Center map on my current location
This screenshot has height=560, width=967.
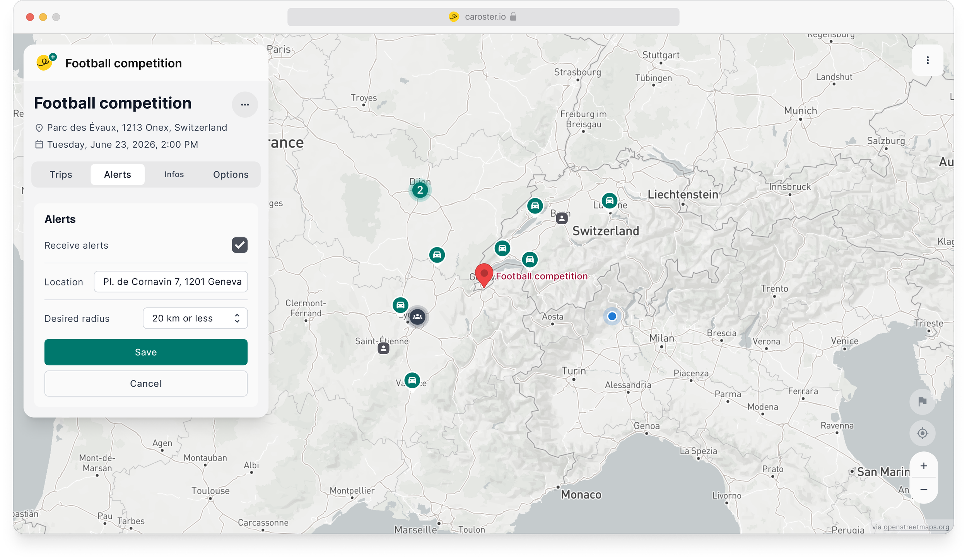pos(923,433)
